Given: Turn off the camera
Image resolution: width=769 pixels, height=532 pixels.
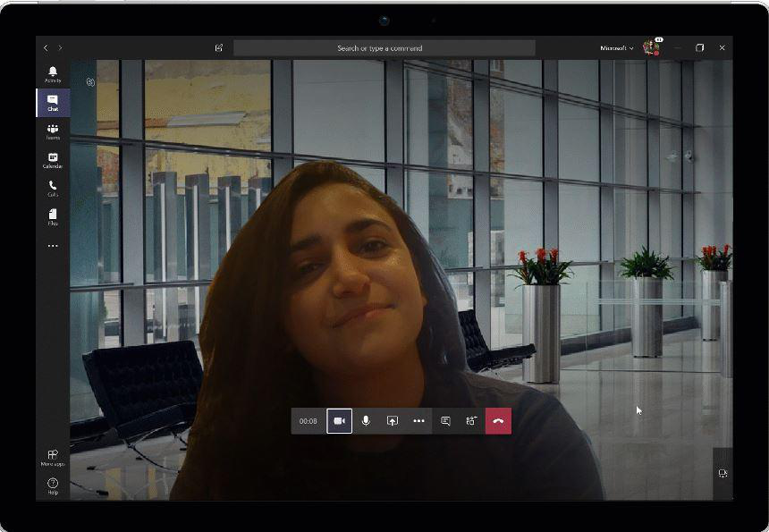Looking at the screenshot, I should click(x=340, y=421).
